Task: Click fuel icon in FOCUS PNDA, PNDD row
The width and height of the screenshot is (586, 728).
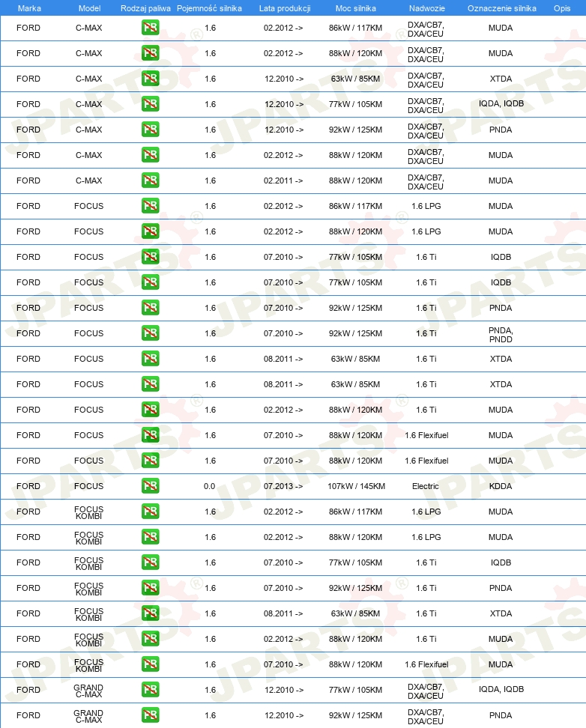Action: point(150,333)
